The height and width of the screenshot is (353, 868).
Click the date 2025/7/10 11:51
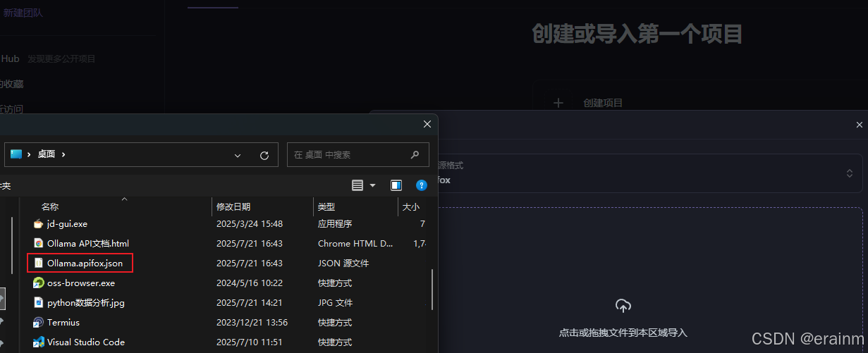(x=250, y=342)
